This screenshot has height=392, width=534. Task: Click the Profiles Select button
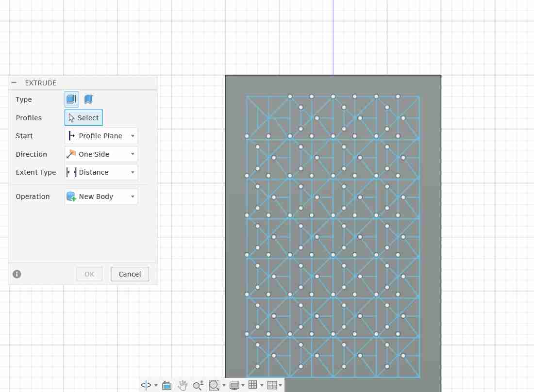(x=83, y=117)
